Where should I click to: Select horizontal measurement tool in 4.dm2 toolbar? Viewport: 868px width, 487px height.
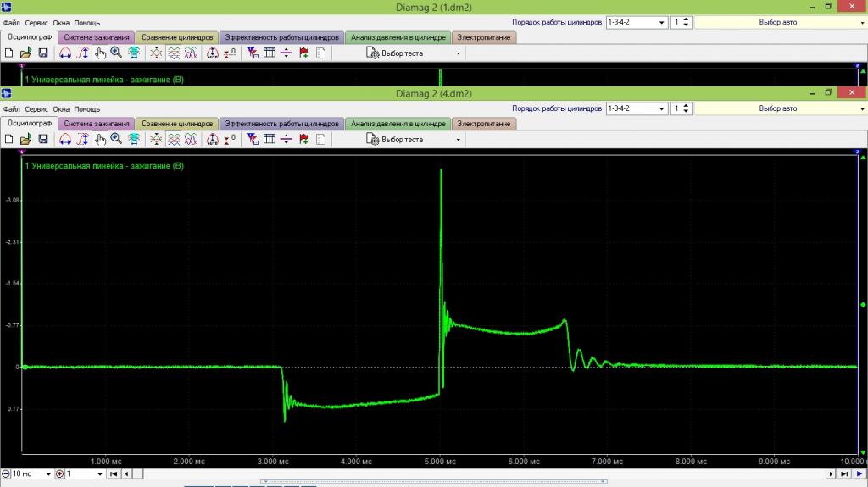point(65,140)
